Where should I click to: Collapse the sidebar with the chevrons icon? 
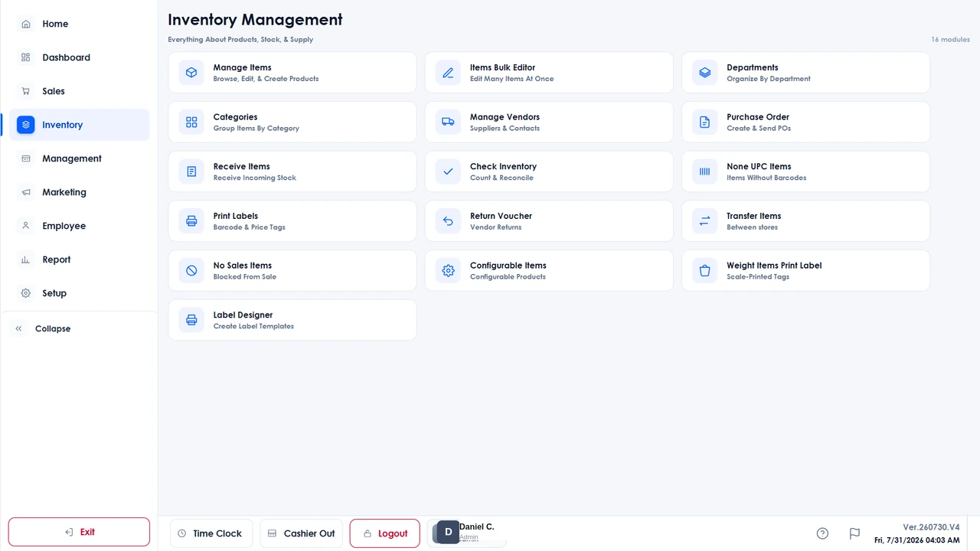point(19,328)
